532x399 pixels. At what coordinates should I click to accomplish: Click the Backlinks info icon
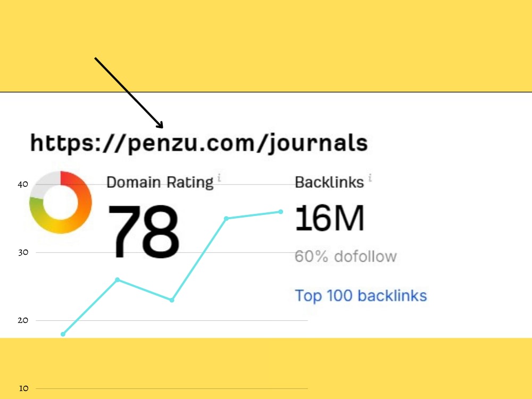371,177
